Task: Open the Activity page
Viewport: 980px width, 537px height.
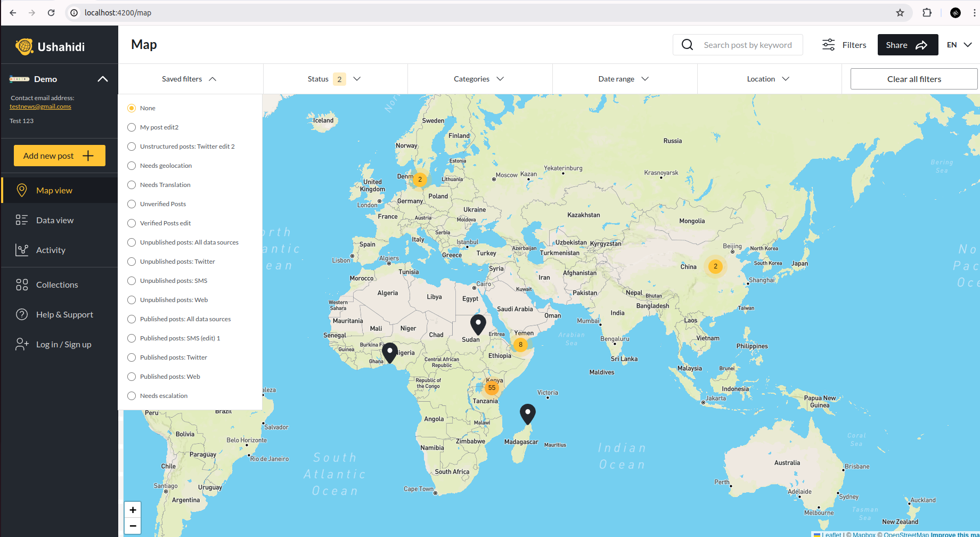Action: click(x=60, y=250)
